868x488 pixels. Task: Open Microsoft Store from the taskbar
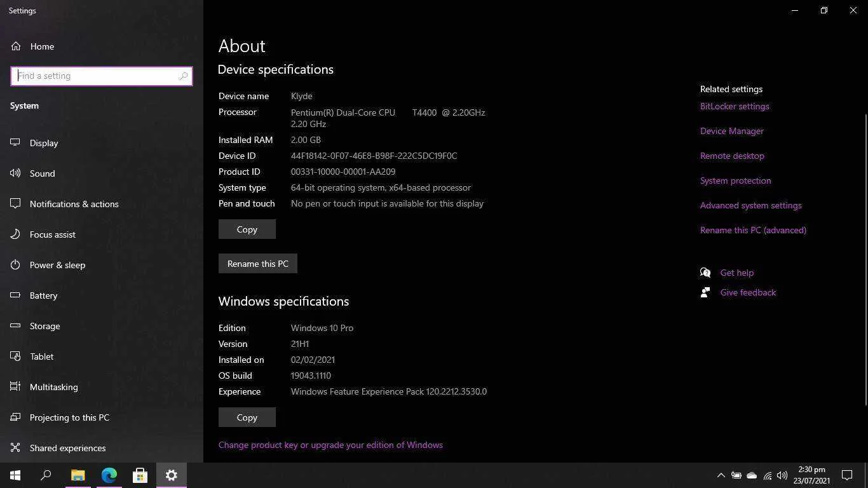point(140,475)
